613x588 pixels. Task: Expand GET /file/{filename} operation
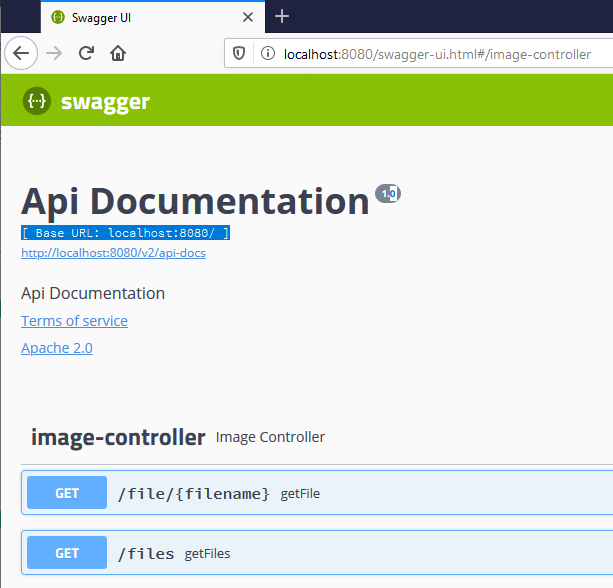pyautogui.click(x=317, y=493)
